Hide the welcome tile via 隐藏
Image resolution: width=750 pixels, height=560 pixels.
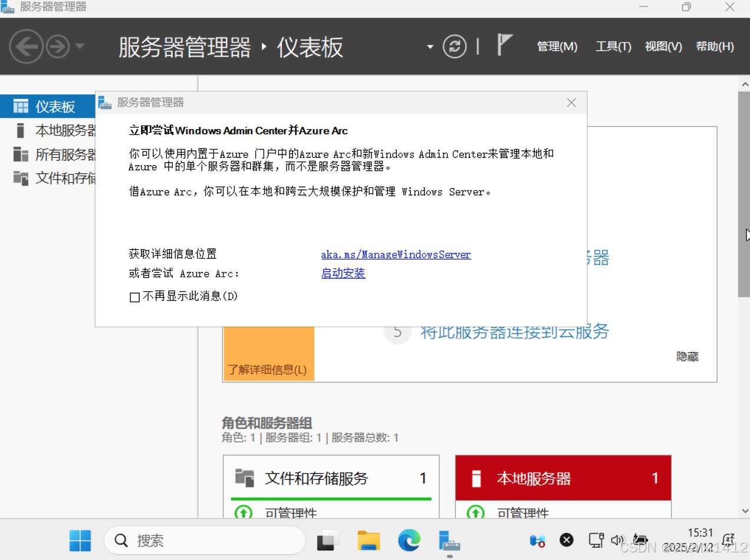[687, 357]
